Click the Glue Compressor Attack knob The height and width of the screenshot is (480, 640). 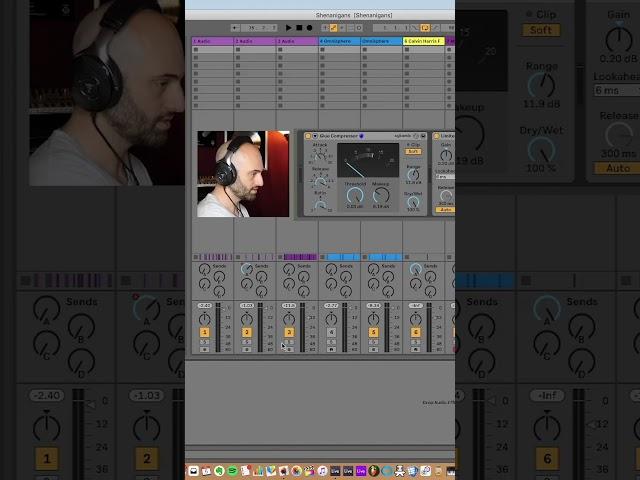pyautogui.click(x=320, y=155)
